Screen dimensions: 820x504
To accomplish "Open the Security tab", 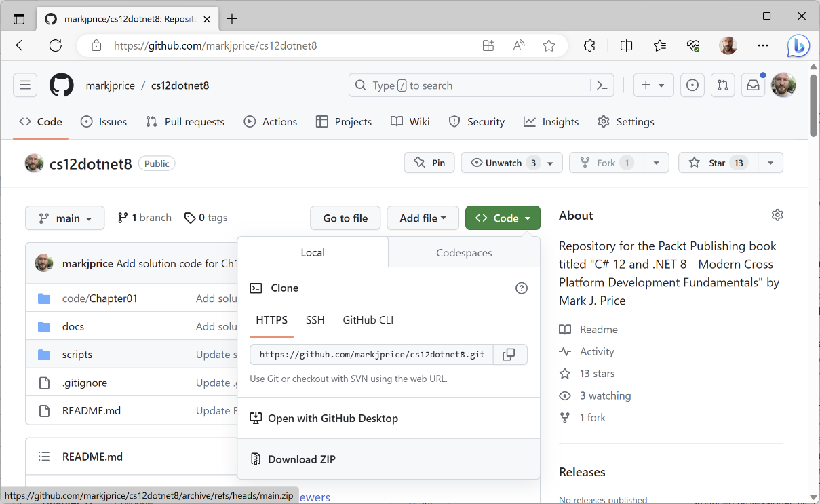I will point(477,122).
